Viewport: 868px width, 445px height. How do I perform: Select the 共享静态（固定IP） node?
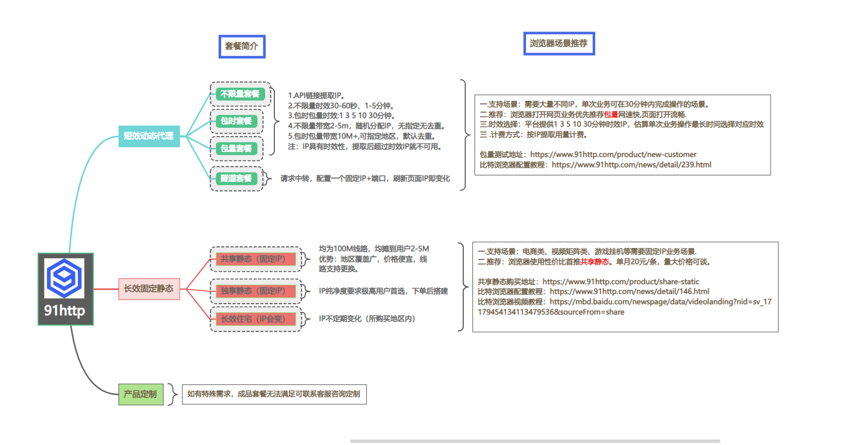[x=255, y=259]
